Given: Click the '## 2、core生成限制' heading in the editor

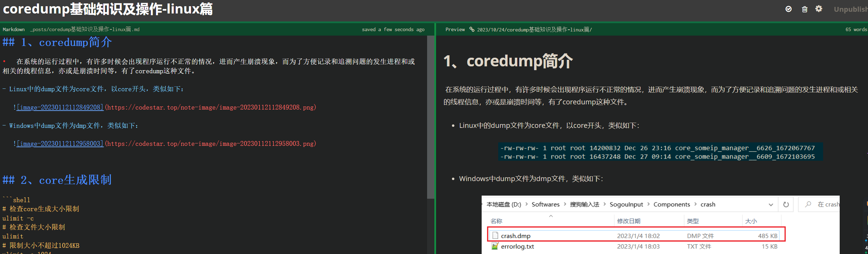Looking at the screenshot, I should [x=57, y=180].
